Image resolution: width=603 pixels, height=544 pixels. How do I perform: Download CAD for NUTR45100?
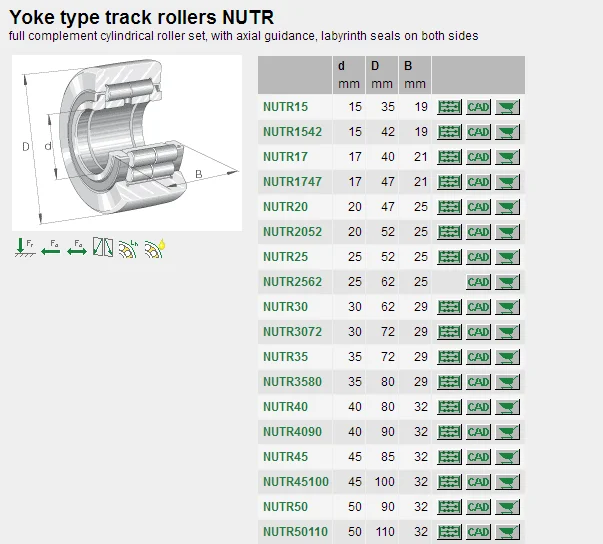click(x=478, y=482)
